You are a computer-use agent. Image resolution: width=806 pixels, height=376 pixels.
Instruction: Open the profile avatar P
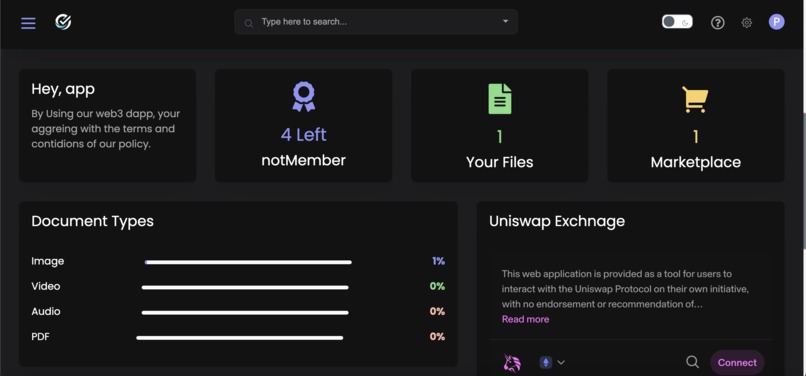[776, 22]
